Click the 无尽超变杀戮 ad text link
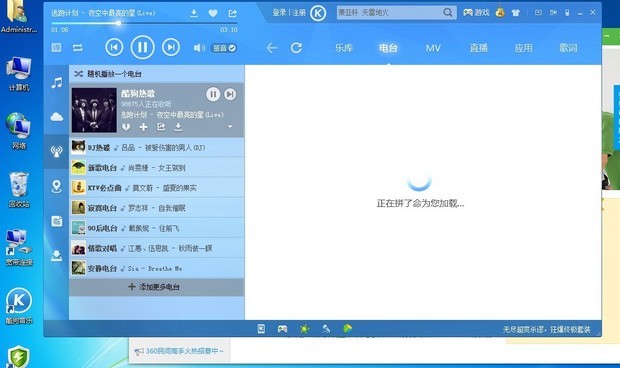 (x=546, y=329)
